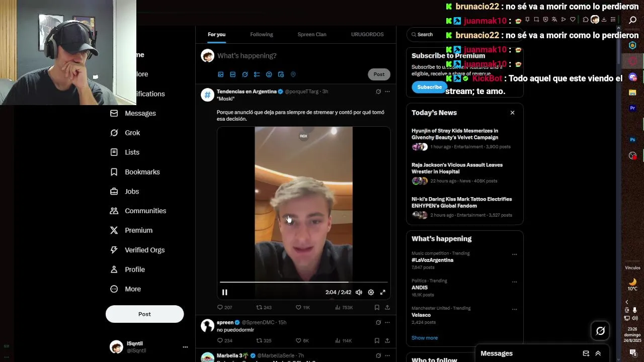Schedule the post via calendar icon

coord(281,74)
